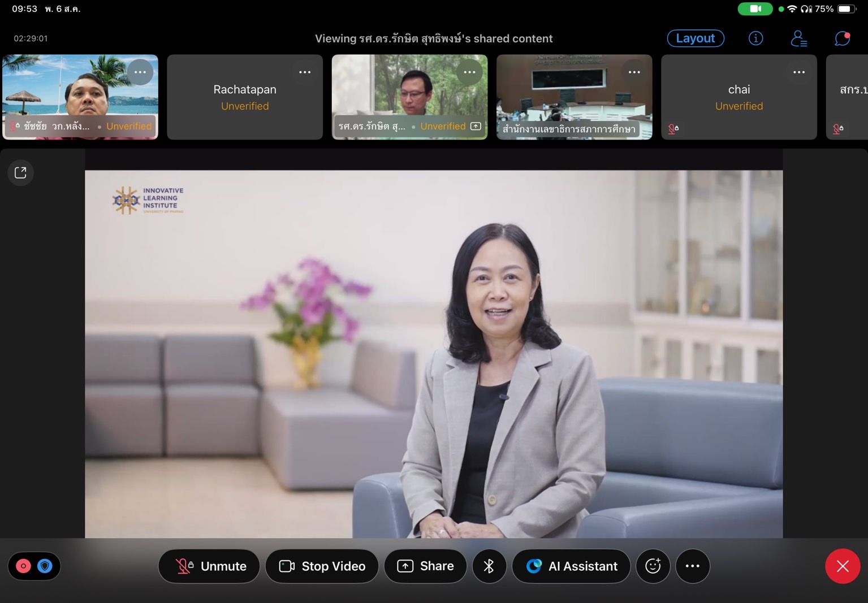Select ชัชชัย participant video thumbnail
This screenshot has height=603, width=868.
coord(80,97)
